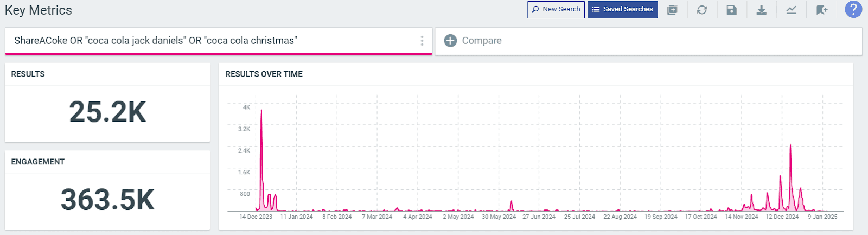Refresh the search results
This screenshot has height=235, width=868.
[x=702, y=10]
